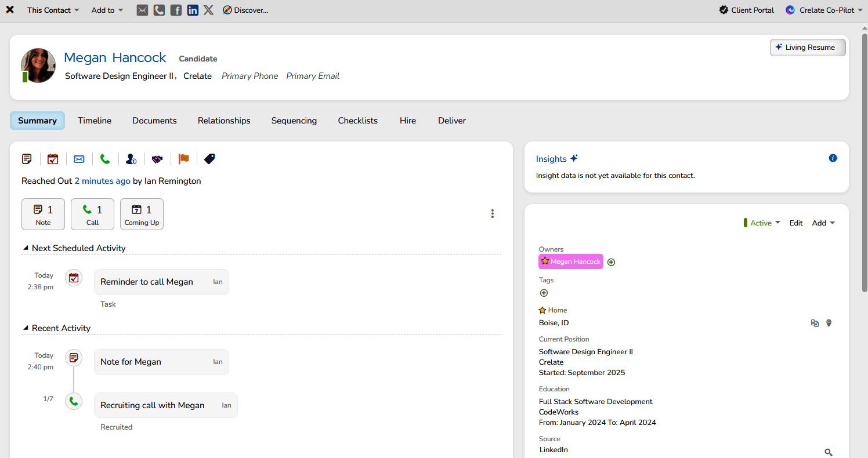
Task: Click the orange flag icon
Action: (183, 159)
